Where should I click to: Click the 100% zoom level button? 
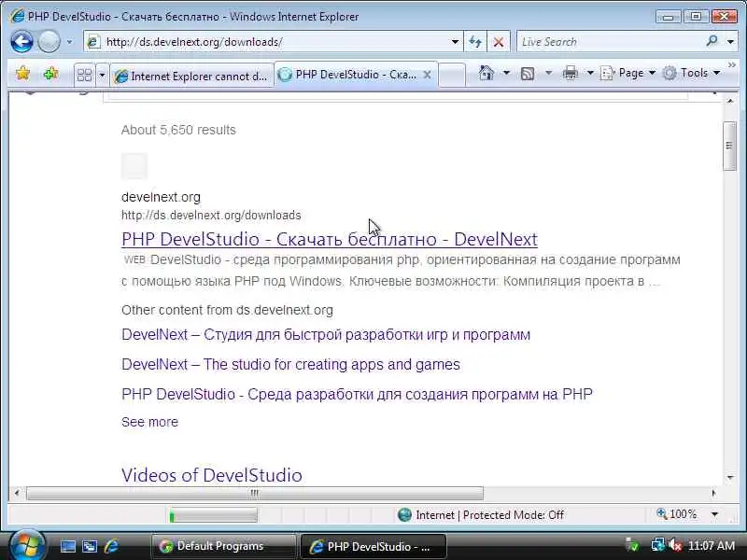(x=676, y=514)
